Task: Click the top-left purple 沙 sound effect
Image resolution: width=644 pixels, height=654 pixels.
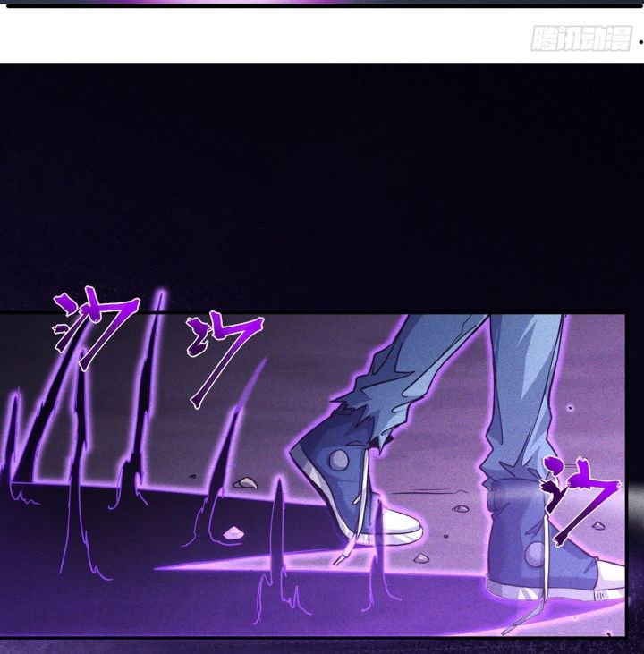Action: [x=95, y=327]
